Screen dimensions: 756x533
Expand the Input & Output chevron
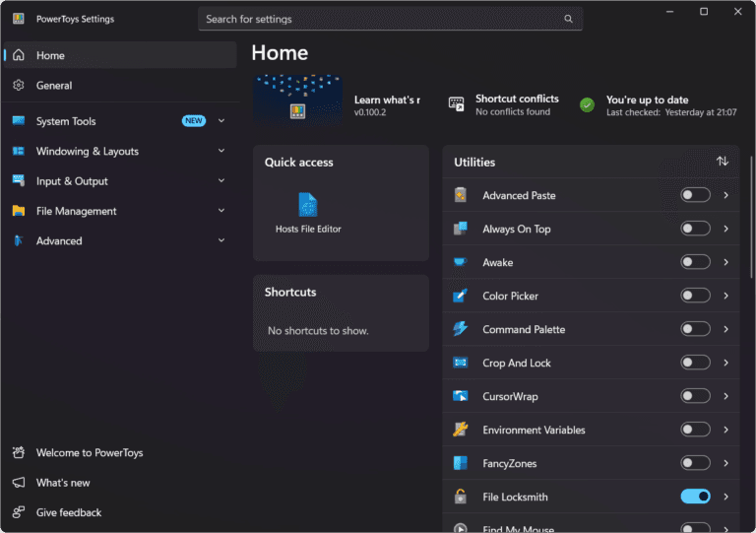pos(221,180)
